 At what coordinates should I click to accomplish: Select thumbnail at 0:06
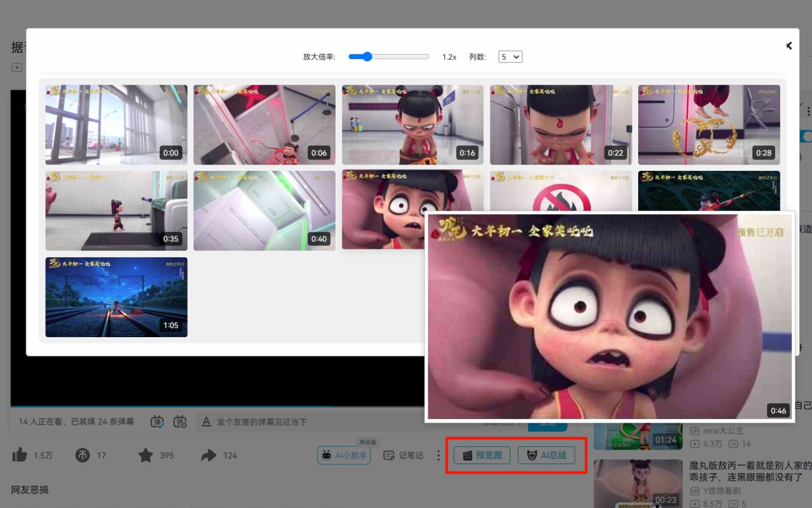[265, 125]
